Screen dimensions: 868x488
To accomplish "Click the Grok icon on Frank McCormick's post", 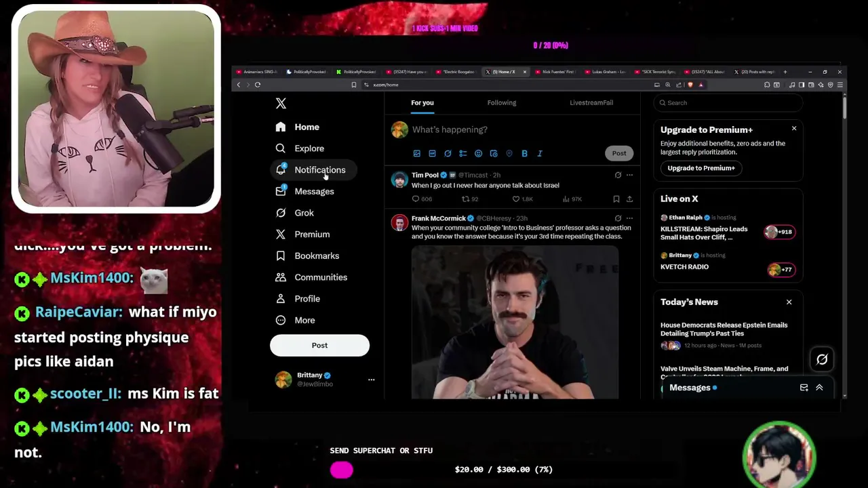I will click(618, 218).
